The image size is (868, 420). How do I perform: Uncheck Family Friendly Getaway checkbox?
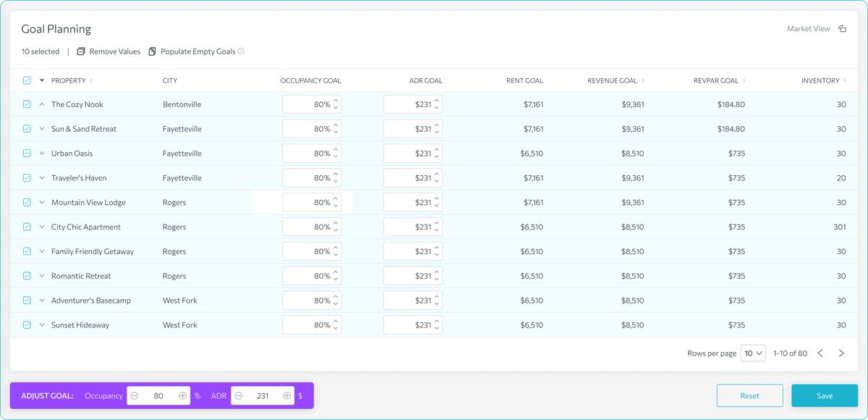point(27,251)
